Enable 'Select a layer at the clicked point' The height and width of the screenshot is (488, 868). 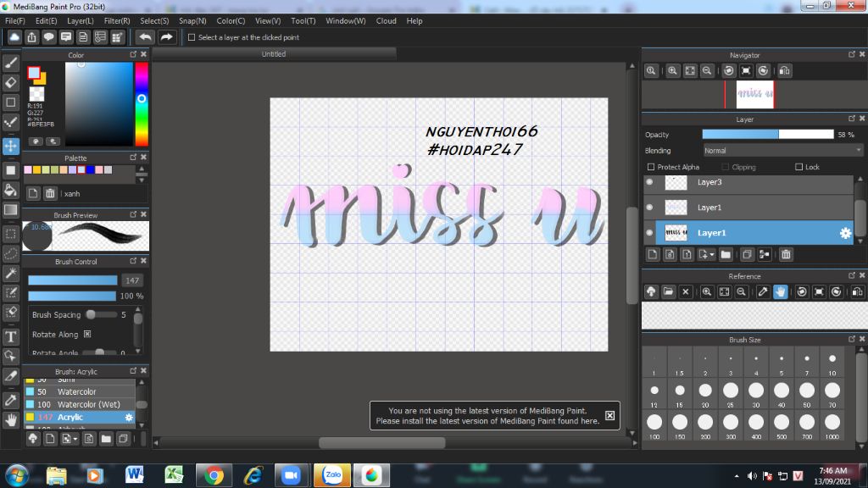coord(192,37)
